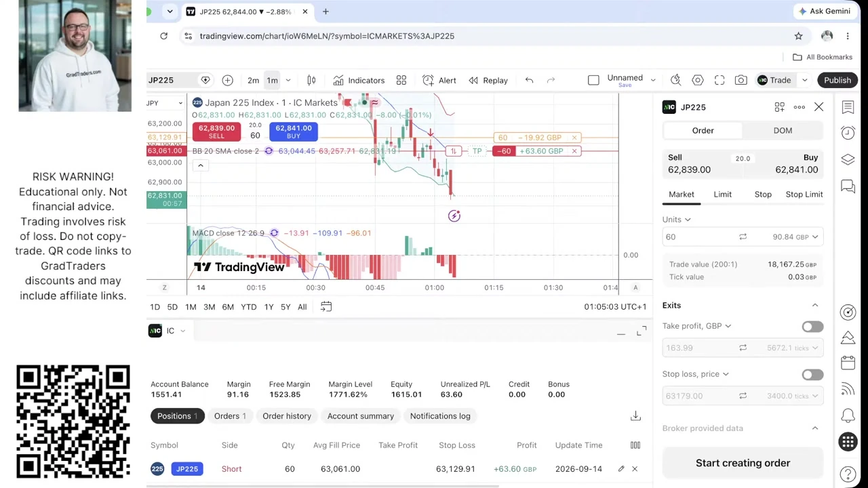Start bar Replay mode
Image resolution: width=868 pixels, height=488 pixels.
pyautogui.click(x=488, y=80)
